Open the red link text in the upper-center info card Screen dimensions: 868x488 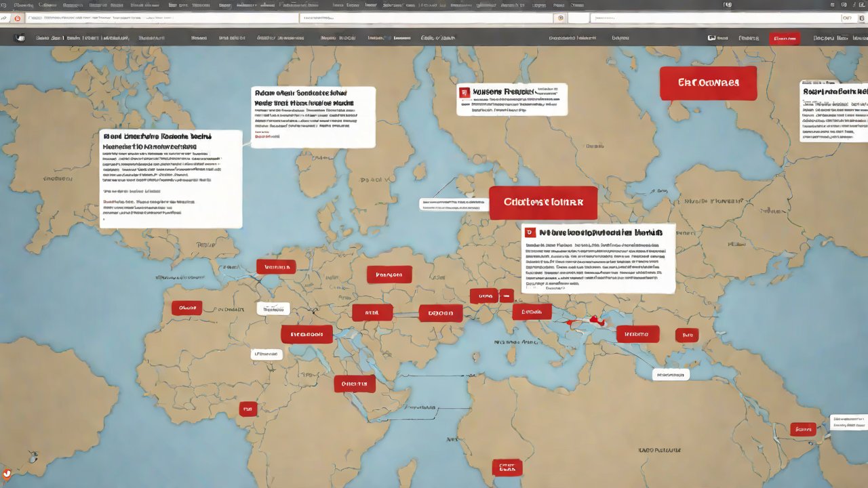(267, 136)
